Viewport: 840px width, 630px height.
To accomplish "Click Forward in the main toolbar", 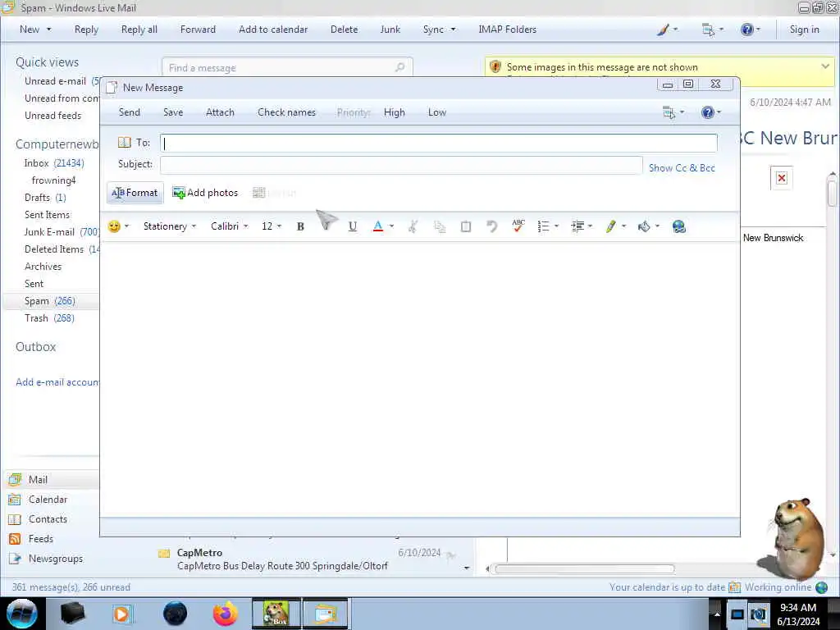I will (x=198, y=30).
